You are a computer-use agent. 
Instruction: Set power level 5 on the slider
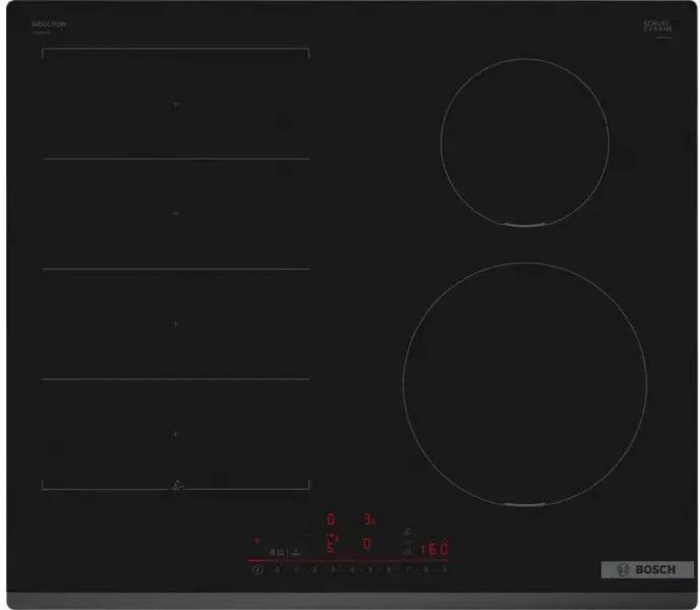370,570
